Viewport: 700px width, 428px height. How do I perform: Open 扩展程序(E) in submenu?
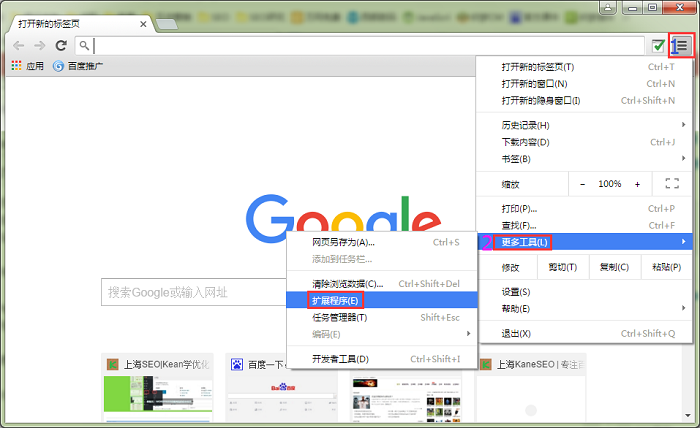pos(382,301)
